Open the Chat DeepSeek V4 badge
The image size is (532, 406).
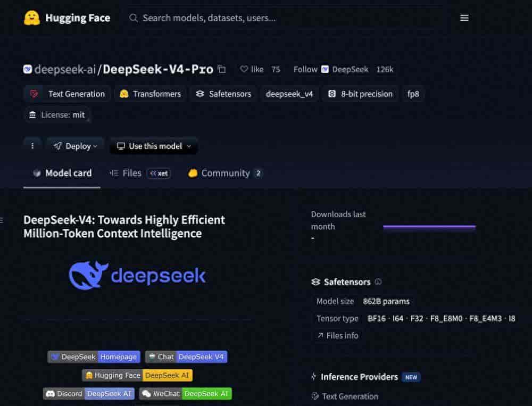pyautogui.click(x=186, y=357)
